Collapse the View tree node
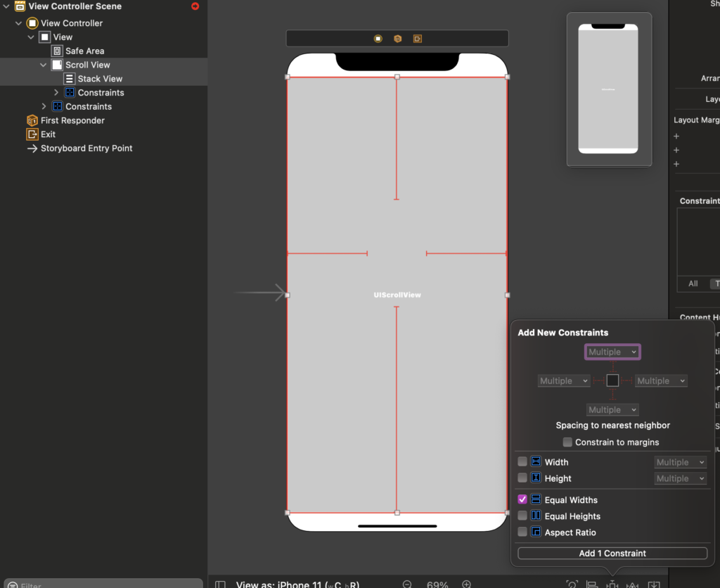Image resolution: width=720 pixels, height=588 pixels. click(x=31, y=37)
